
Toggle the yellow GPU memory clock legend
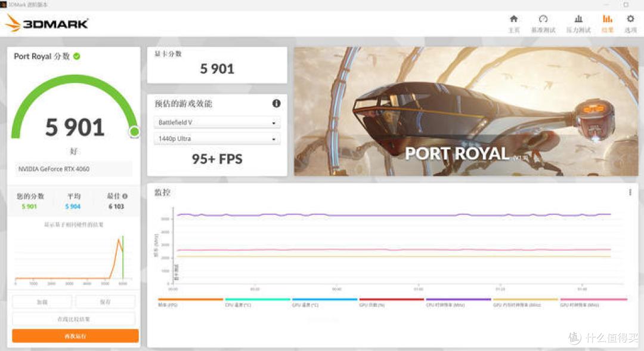(x=525, y=302)
